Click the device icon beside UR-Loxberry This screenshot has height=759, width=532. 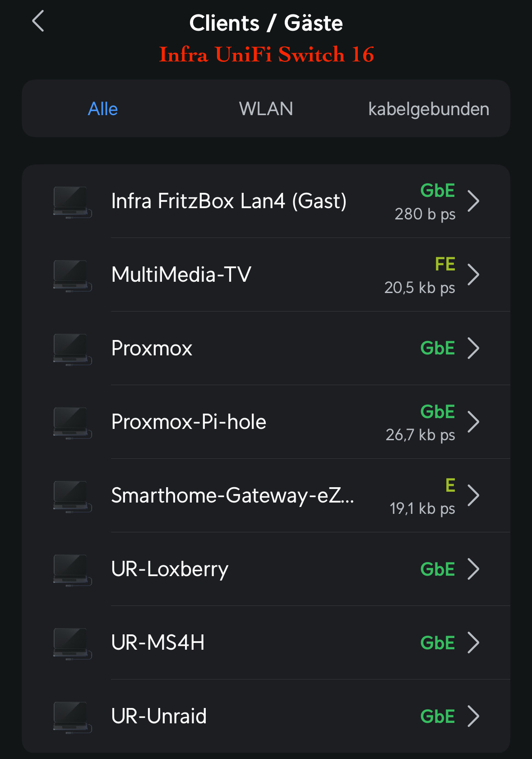click(72, 570)
